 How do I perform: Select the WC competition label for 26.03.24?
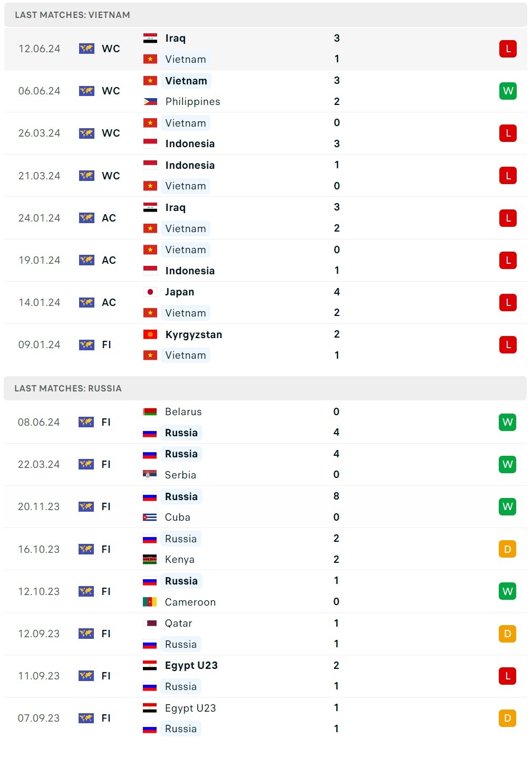(111, 133)
